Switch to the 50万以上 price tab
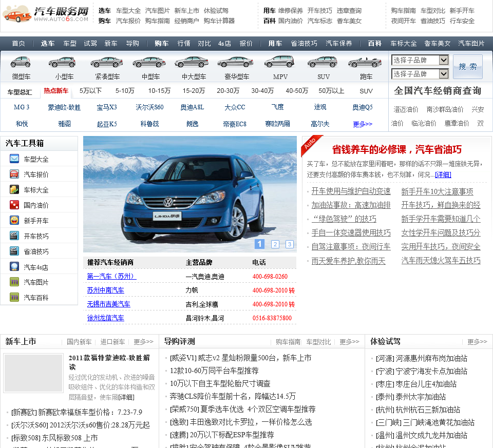The width and height of the screenshot is (493, 448). [331, 91]
